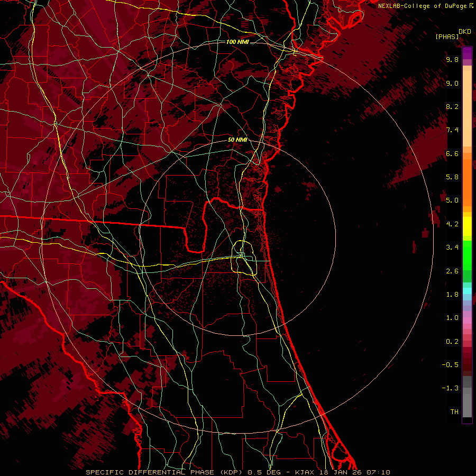Click the 7.4 scale value
Image resolution: width=476 pixels, height=476 pixels.
452,130
